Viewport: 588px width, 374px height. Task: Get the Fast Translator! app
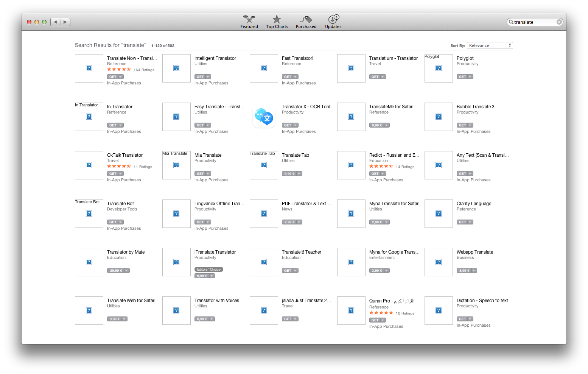tap(288, 77)
